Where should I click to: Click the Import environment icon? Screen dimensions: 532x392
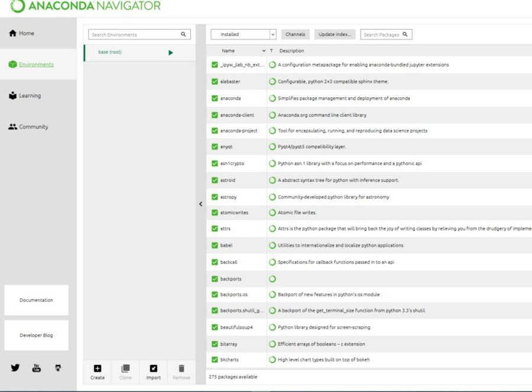click(x=153, y=368)
